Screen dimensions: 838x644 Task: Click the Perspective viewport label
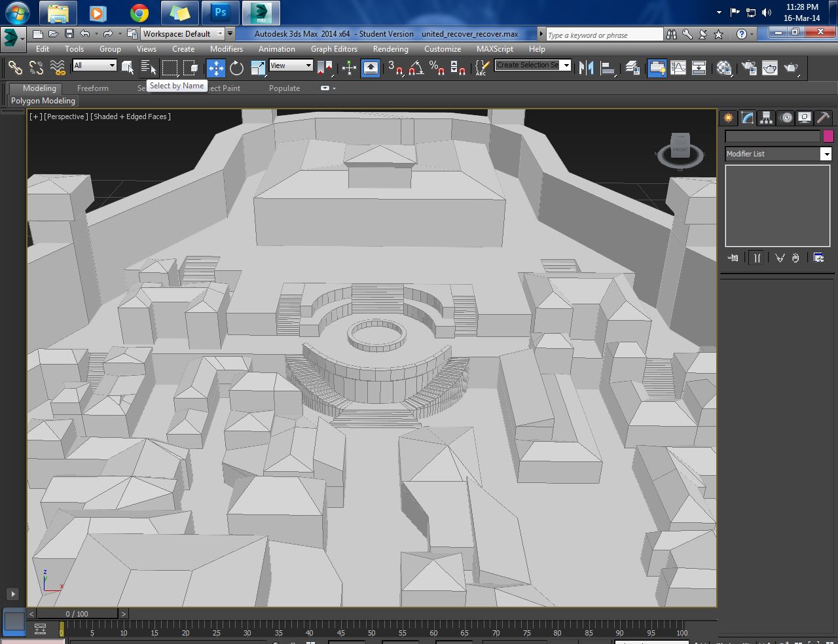(65, 116)
